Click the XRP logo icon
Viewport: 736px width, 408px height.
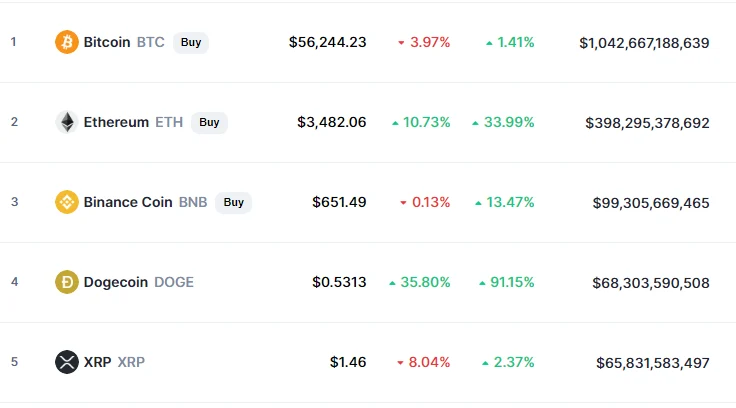coord(67,362)
